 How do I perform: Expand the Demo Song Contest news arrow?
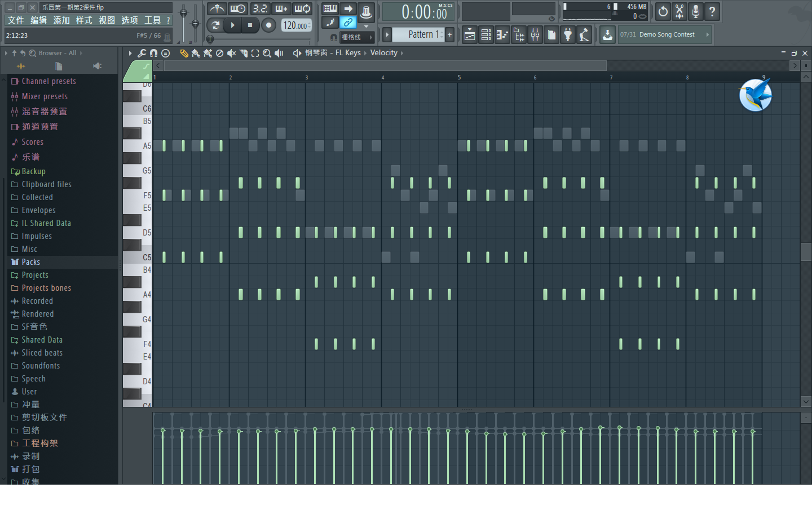tap(707, 35)
